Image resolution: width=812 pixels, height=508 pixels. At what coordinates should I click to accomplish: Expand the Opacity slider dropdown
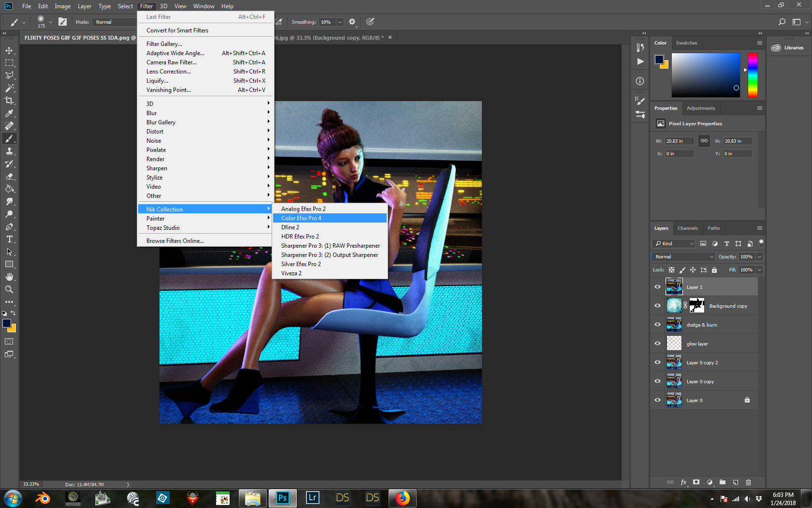(759, 257)
